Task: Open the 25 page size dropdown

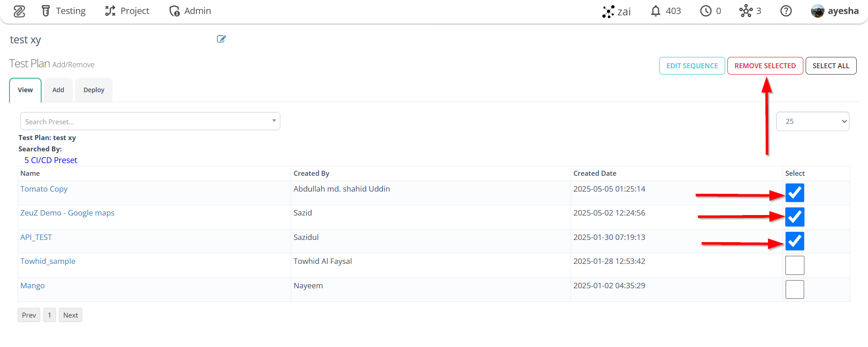Action: (812, 121)
